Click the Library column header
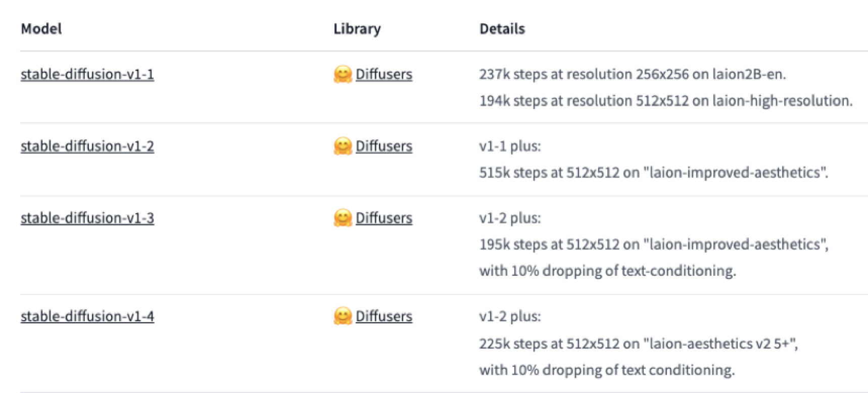 [x=357, y=29]
